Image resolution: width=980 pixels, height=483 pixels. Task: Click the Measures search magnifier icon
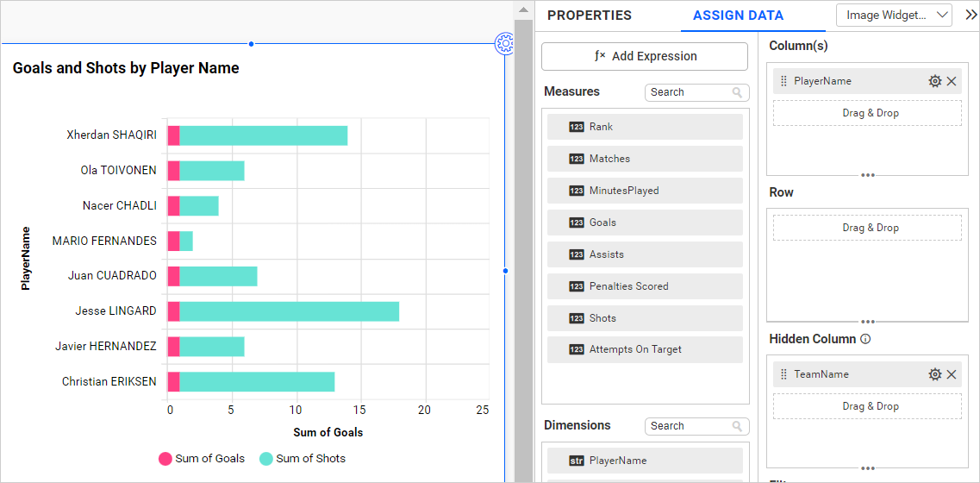click(x=737, y=92)
